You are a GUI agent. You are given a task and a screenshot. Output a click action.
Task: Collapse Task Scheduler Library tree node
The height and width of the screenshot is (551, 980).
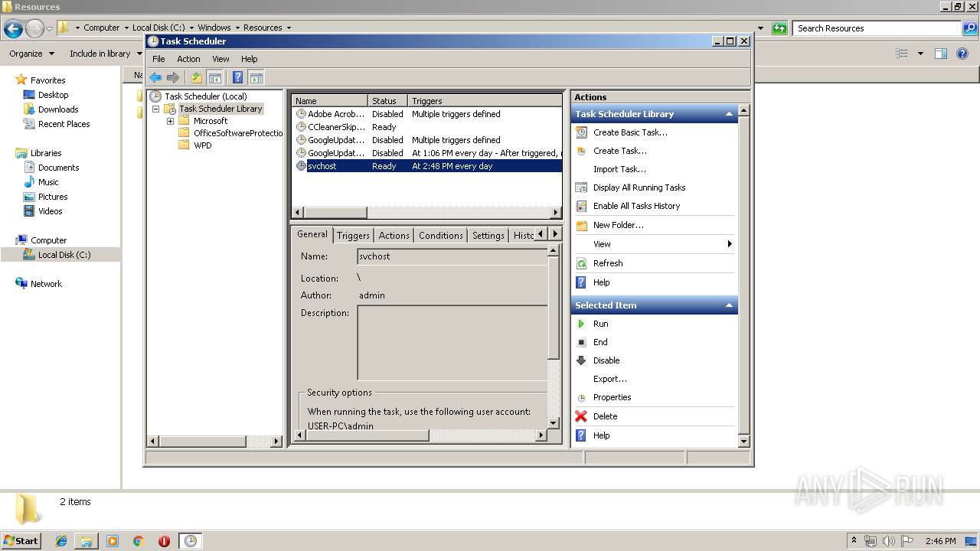[156, 109]
